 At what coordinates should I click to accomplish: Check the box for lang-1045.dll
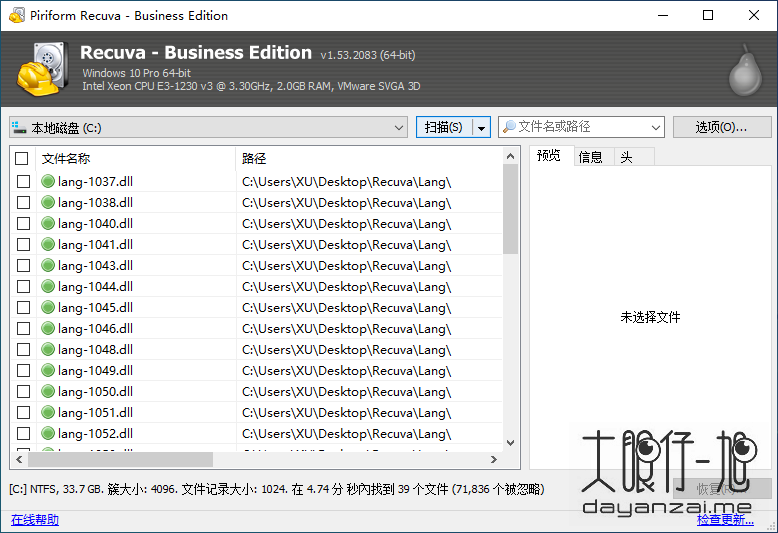click(23, 308)
